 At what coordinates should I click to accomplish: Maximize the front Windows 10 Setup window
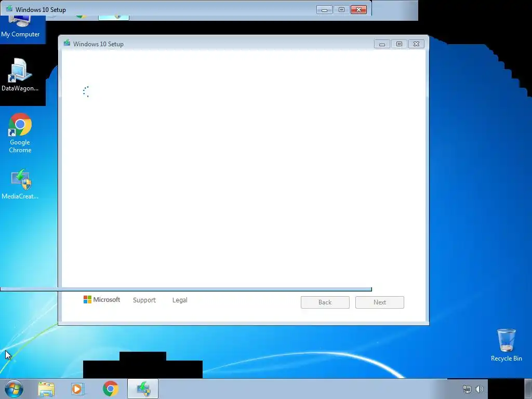pyautogui.click(x=399, y=44)
